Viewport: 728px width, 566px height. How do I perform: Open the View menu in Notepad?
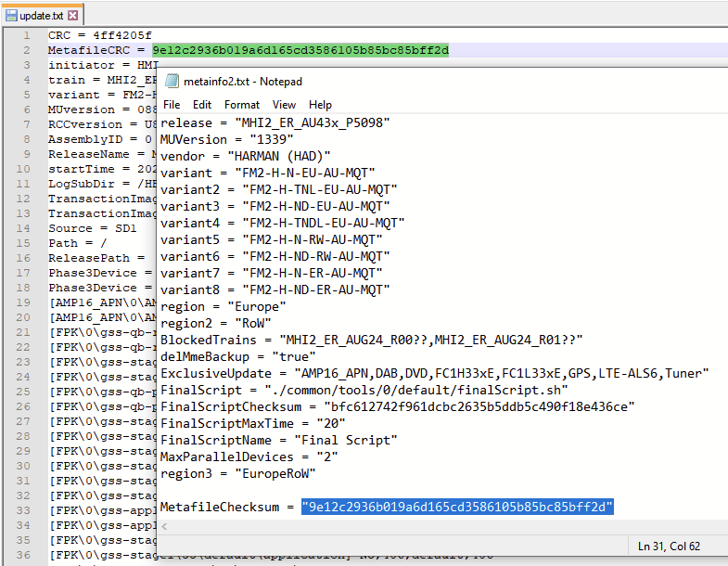(x=284, y=105)
